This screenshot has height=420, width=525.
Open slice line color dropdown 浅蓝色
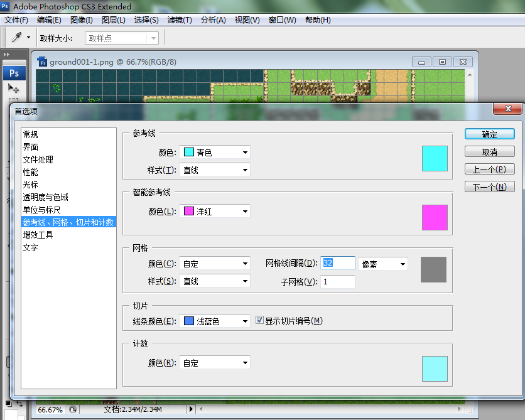point(215,321)
